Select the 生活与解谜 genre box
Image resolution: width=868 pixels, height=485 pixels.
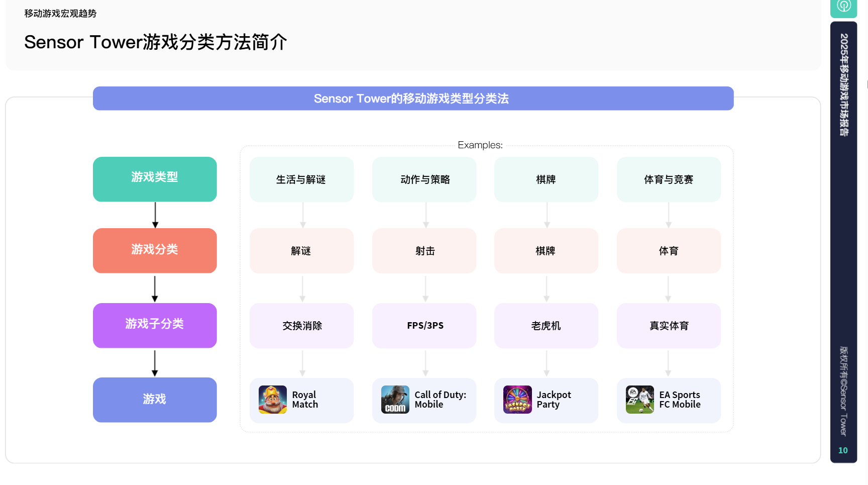pos(301,179)
